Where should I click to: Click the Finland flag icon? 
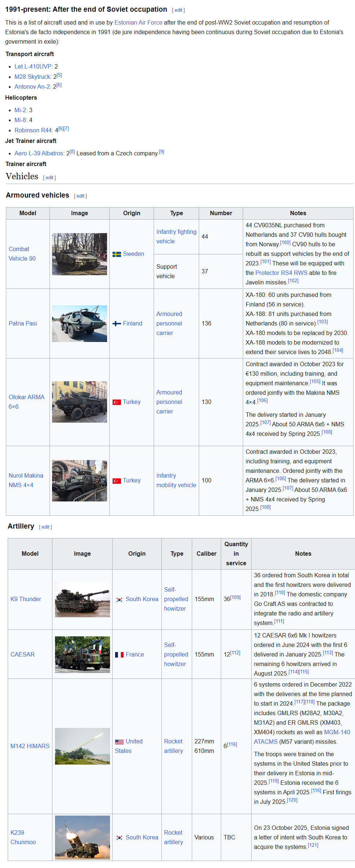[x=117, y=324]
